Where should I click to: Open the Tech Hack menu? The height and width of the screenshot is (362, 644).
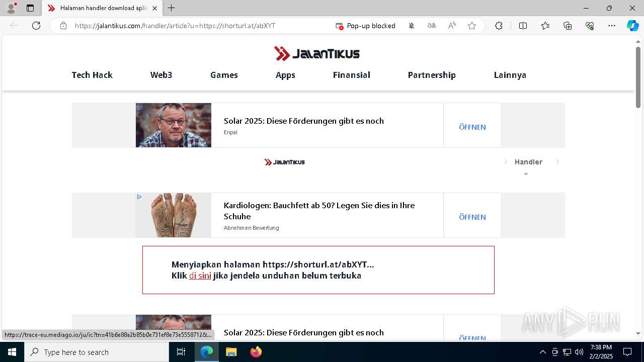pyautogui.click(x=92, y=75)
